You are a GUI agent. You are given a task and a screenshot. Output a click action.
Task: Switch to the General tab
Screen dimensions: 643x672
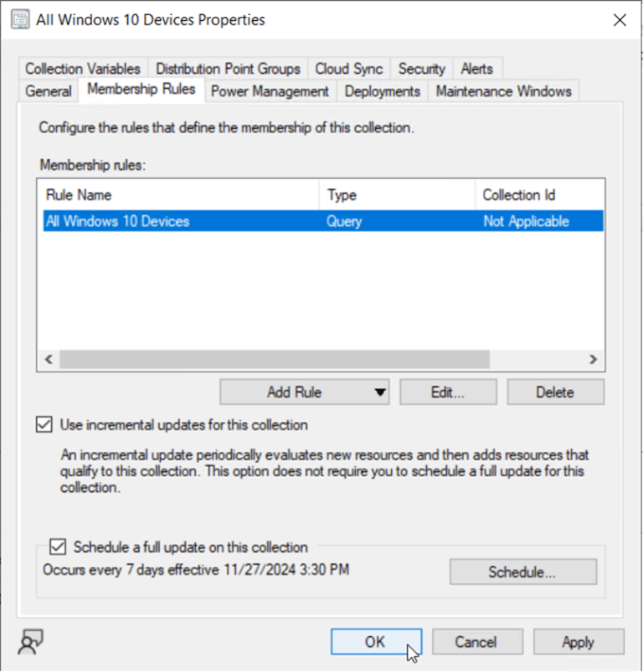coord(48,91)
